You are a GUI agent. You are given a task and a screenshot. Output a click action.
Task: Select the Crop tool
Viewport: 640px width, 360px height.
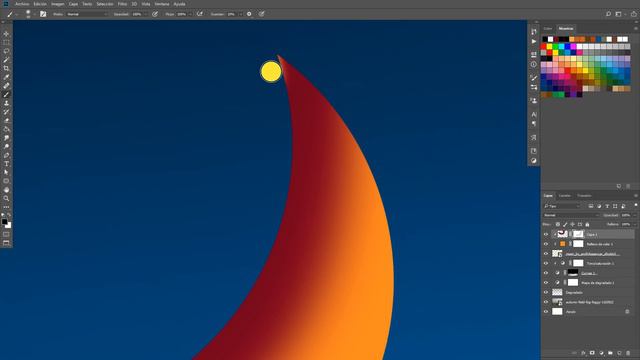(6, 69)
